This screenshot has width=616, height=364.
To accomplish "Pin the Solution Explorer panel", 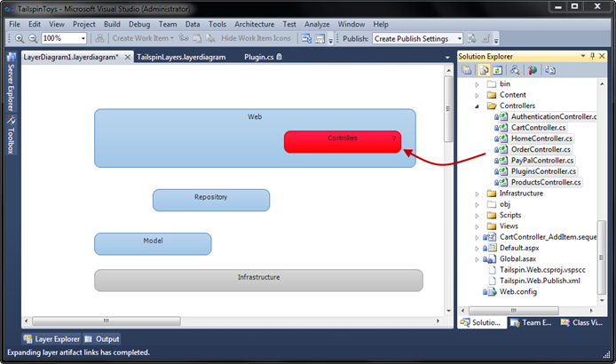I will [x=592, y=56].
